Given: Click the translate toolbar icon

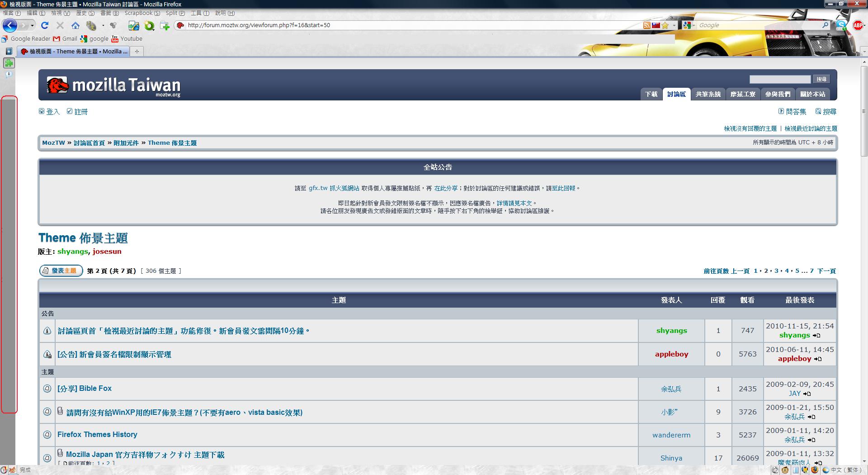Looking at the screenshot, I should pos(91,26).
